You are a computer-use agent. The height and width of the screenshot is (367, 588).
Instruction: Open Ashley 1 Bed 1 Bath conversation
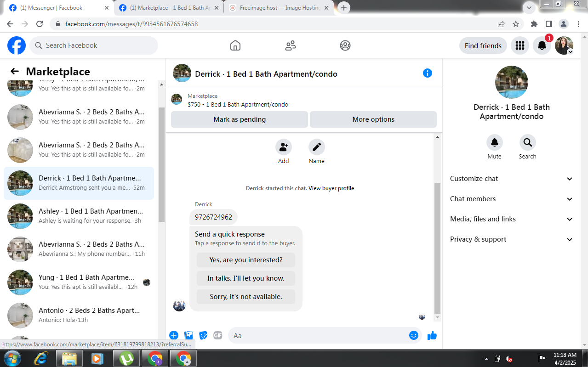coord(79,216)
